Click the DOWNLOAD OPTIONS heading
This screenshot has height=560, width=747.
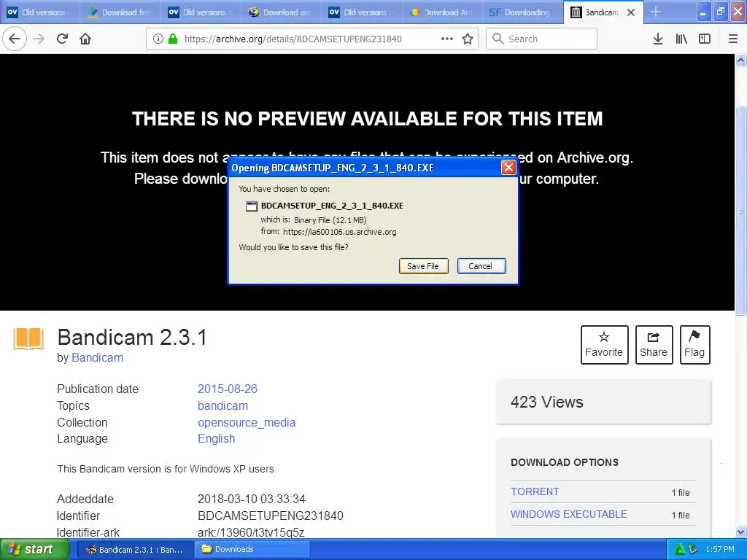point(565,462)
